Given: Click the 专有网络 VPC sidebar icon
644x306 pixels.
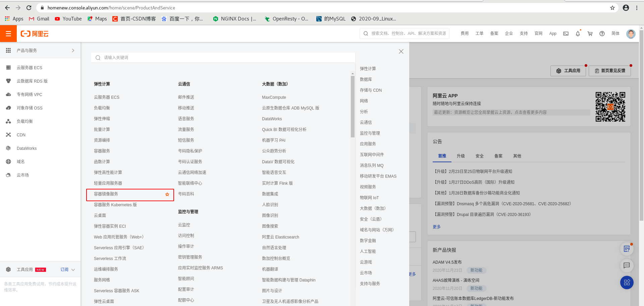Looking at the screenshot, I should (8, 94).
